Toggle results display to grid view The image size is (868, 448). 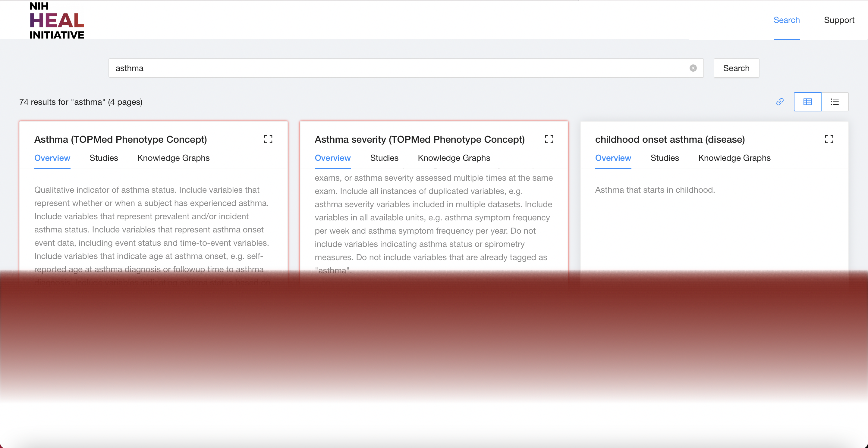[x=807, y=102]
